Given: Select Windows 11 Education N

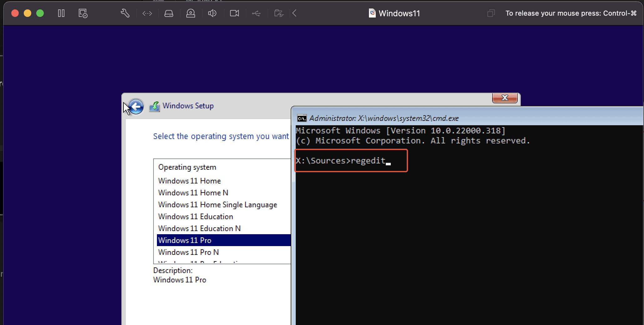Looking at the screenshot, I should click(224, 229).
